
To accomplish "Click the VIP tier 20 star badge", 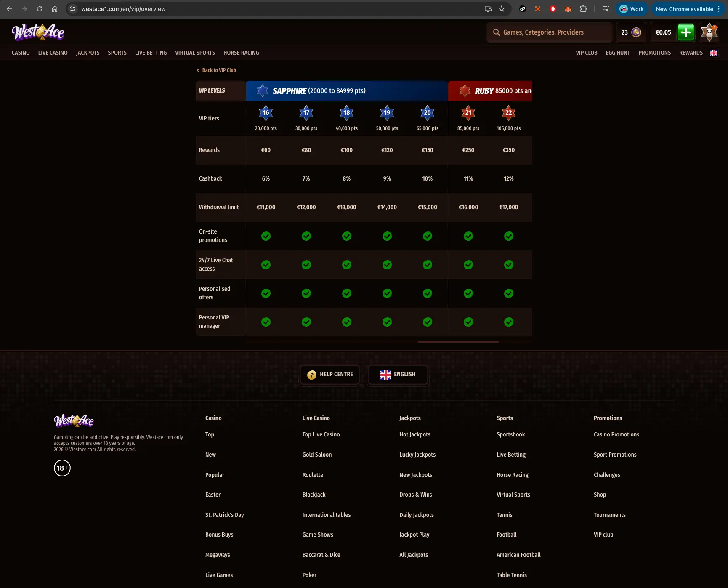I will click(x=428, y=113).
